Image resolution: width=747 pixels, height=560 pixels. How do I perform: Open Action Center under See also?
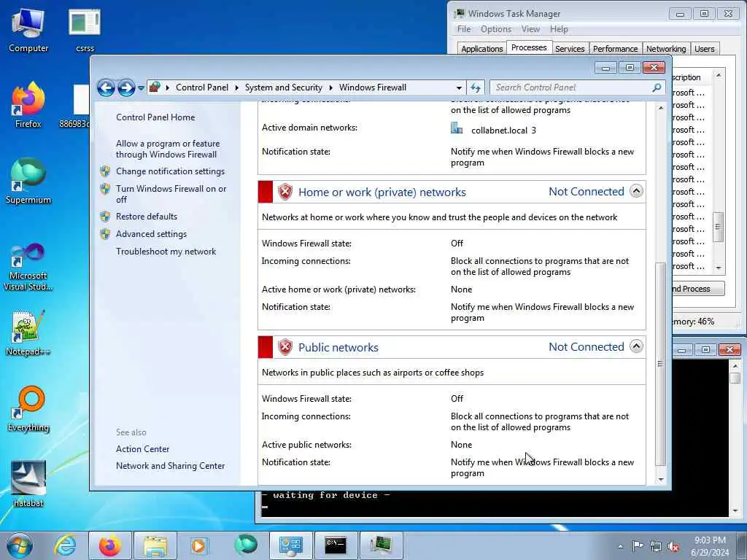click(x=142, y=449)
